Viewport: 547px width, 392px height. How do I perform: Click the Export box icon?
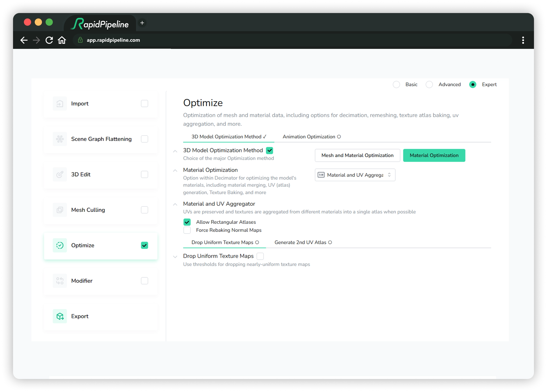pyautogui.click(x=60, y=317)
